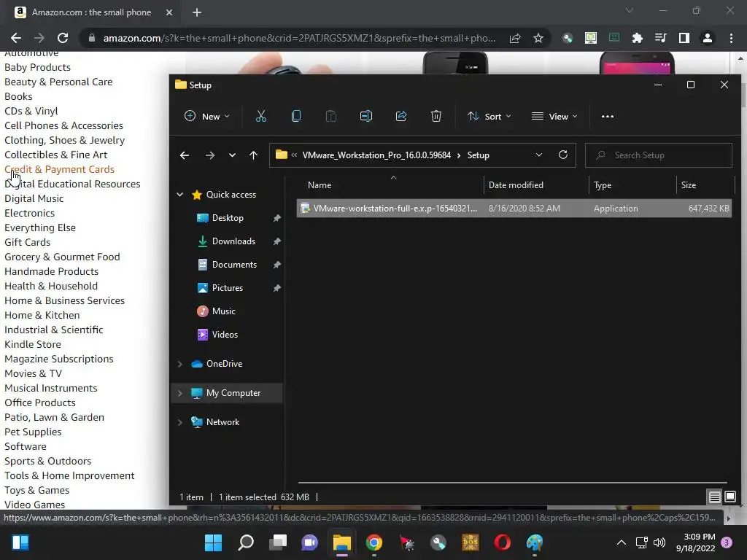The height and width of the screenshot is (560, 747).
Task: Select Videos in navigation pane
Action: click(225, 334)
